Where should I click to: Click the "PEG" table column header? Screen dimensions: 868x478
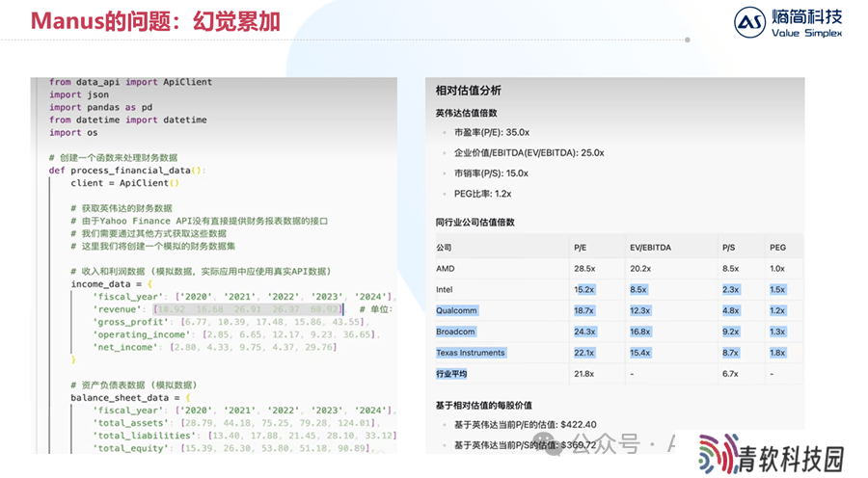click(x=777, y=248)
